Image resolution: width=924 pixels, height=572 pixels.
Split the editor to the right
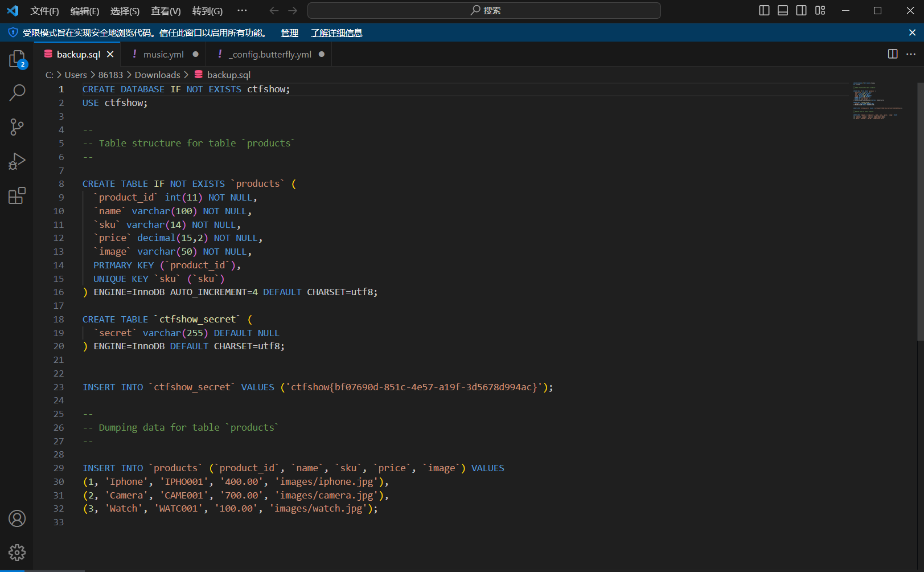click(x=893, y=54)
